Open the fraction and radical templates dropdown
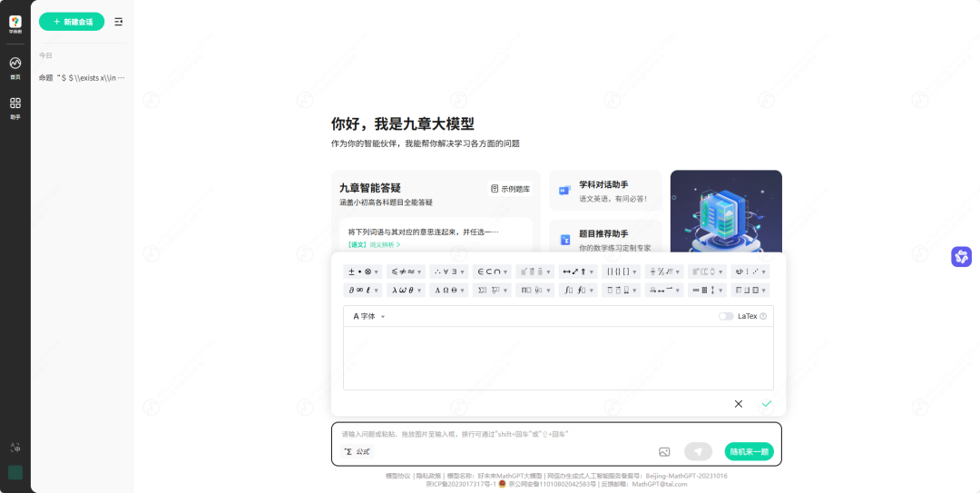The image size is (980, 493). click(664, 271)
